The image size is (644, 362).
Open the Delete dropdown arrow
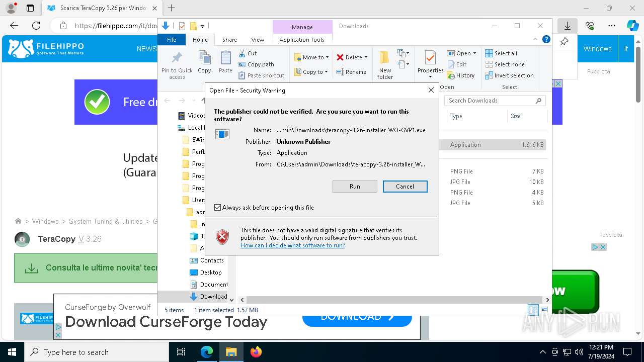pos(366,57)
